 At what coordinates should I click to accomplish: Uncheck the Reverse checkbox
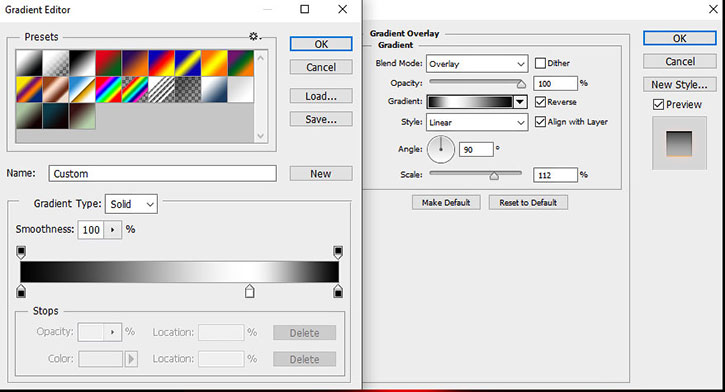pos(540,102)
